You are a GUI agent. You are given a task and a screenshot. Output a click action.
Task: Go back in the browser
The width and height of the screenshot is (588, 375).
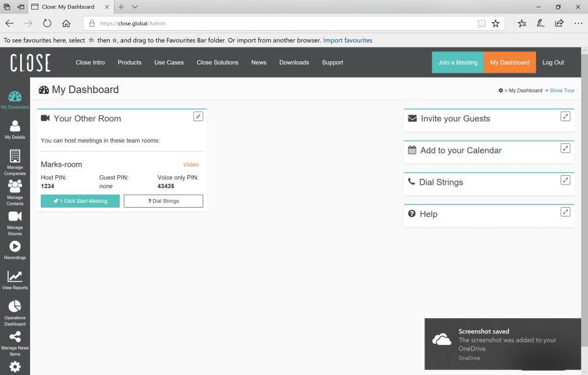tap(9, 23)
